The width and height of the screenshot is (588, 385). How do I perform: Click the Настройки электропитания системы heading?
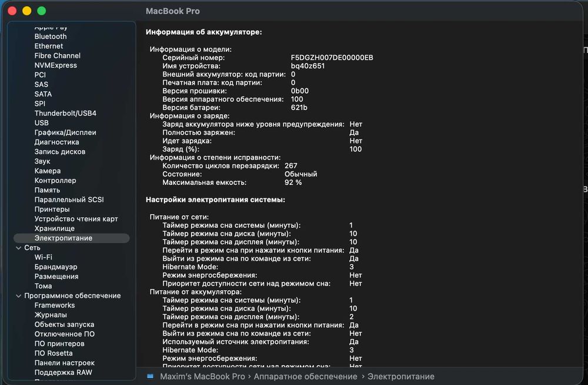point(215,200)
